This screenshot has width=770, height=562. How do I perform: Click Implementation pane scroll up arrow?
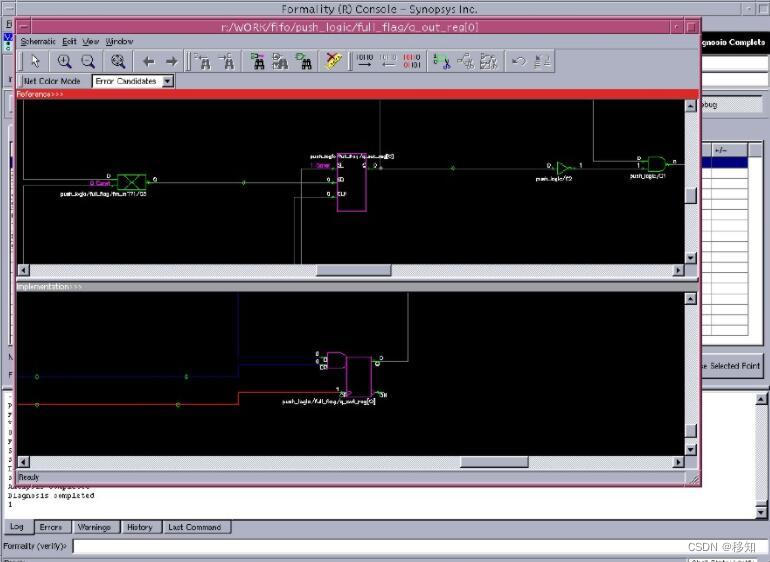tap(691, 298)
